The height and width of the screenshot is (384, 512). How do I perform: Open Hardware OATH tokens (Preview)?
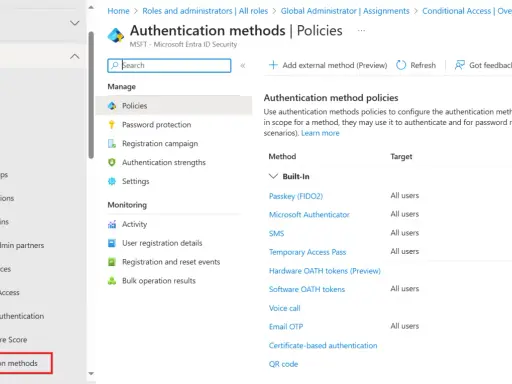325,271
